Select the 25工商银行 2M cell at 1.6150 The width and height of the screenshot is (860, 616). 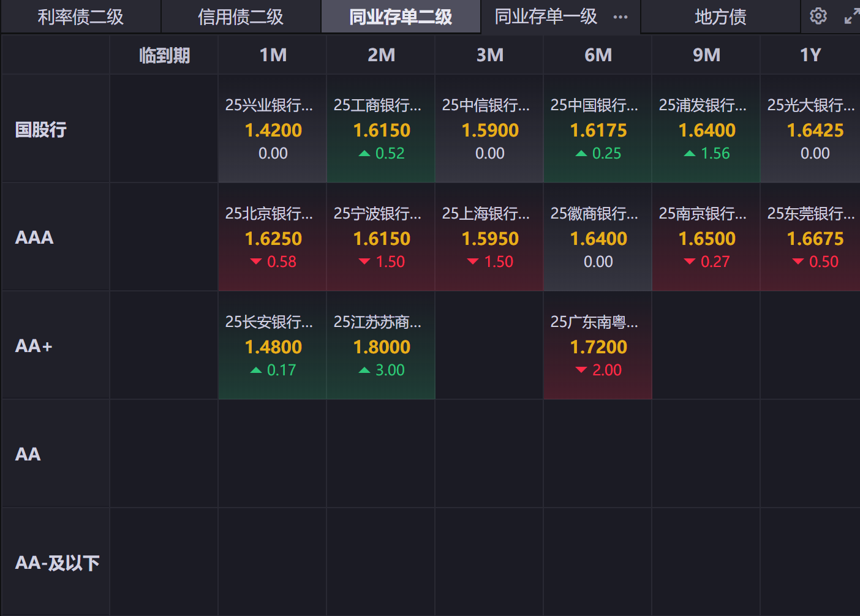pos(381,129)
